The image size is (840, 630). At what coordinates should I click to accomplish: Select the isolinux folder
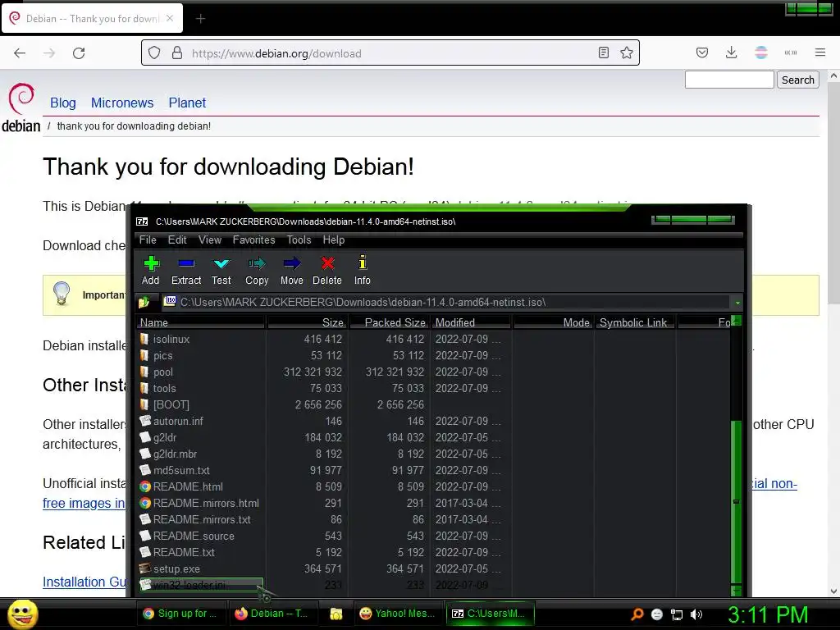171,339
